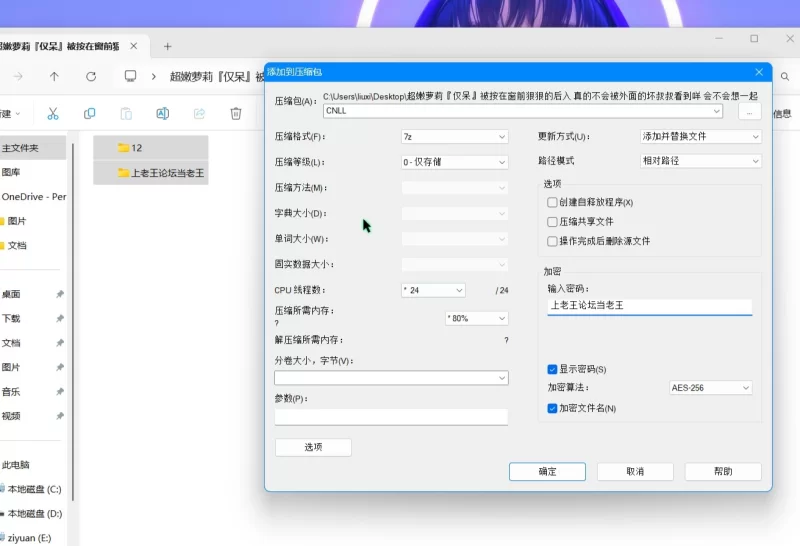Close the add-to-archive dialog
This screenshot has width=800, height=546.
759,72
